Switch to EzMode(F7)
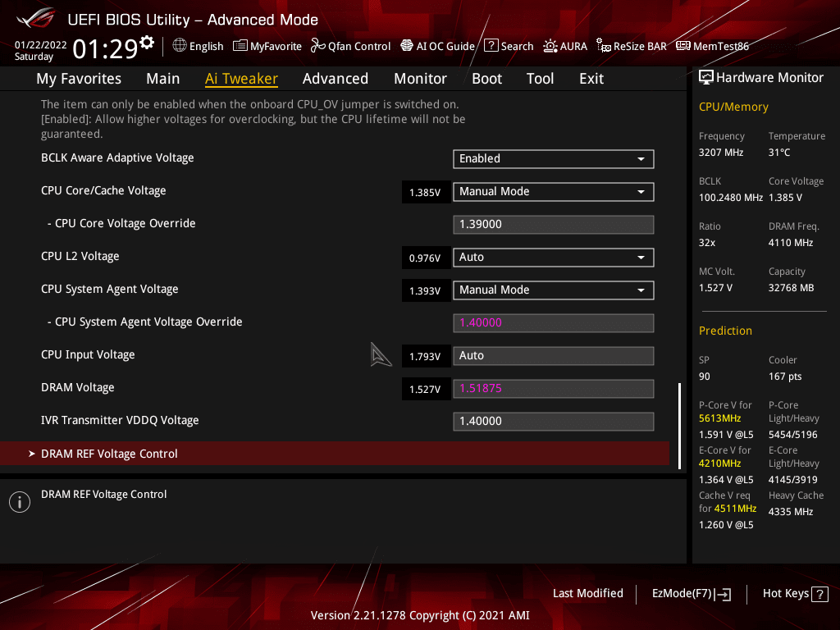The image size is (840, 630). [691, 594]
